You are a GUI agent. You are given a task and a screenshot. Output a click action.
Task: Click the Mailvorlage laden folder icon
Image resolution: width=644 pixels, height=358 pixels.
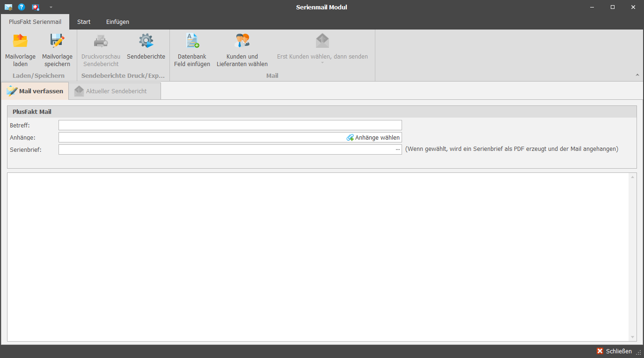pyautogui.click(x=20, y=41)
